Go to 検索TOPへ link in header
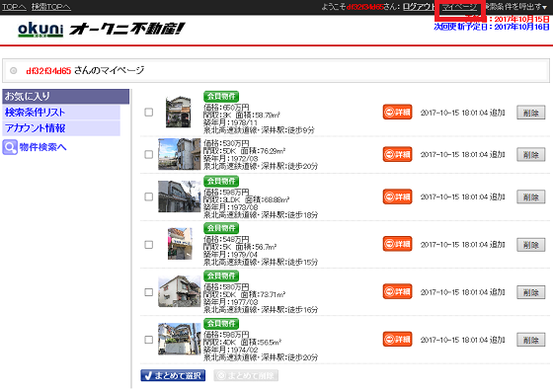This screenshot has width=553, height=392. (x=51, y=7)
